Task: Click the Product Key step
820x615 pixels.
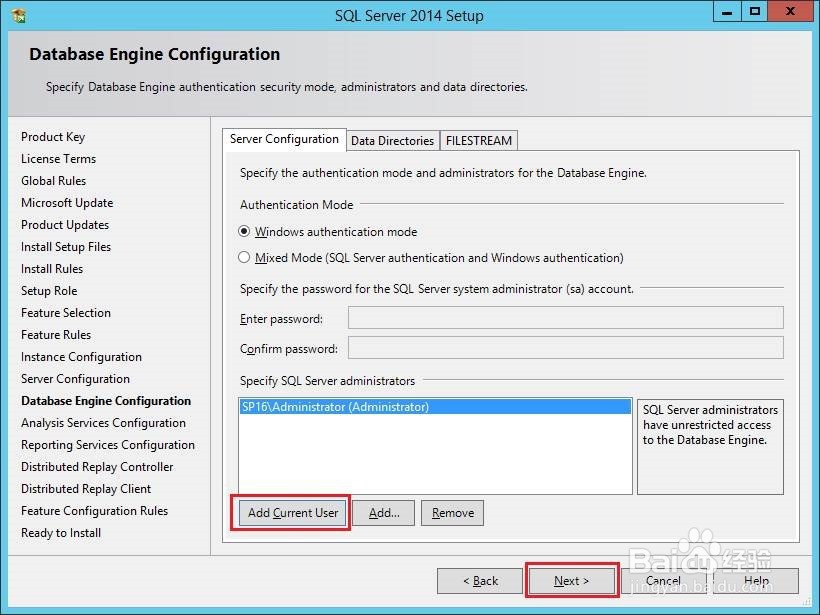Action: coord(53,137)
